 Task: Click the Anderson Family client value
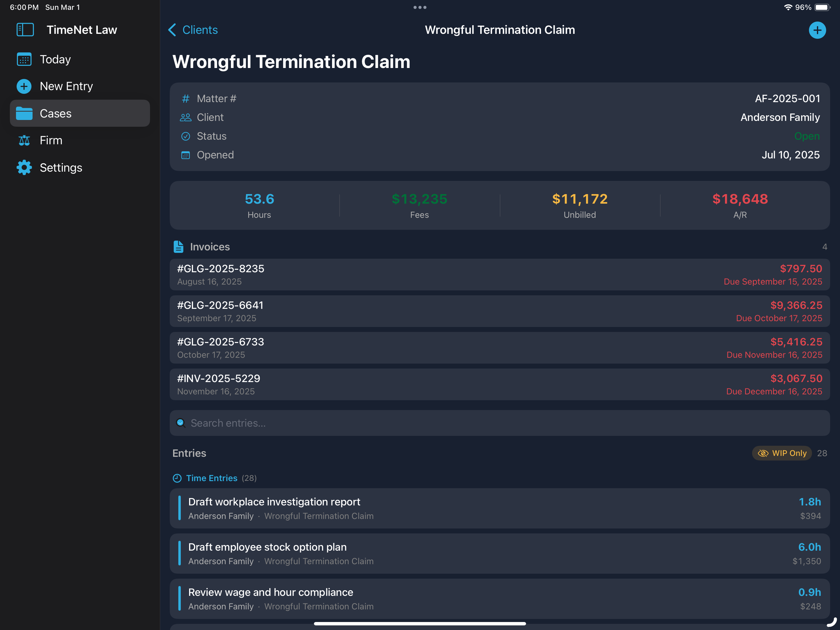coord(780,118)
